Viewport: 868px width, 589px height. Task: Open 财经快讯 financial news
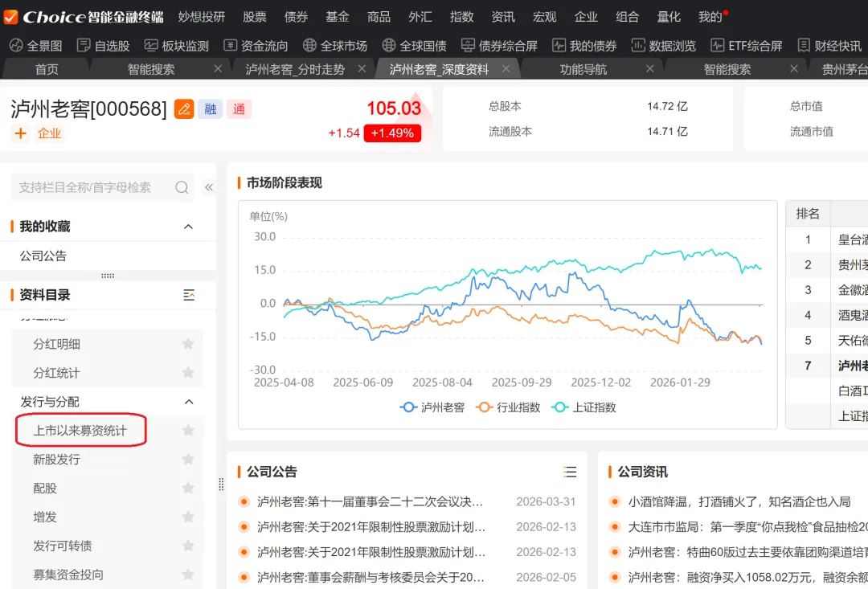(829, 46)
